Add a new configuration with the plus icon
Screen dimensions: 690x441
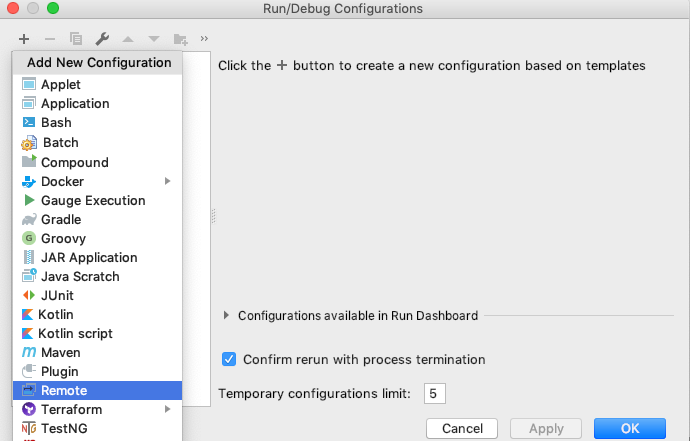click(x=24, y=39)
